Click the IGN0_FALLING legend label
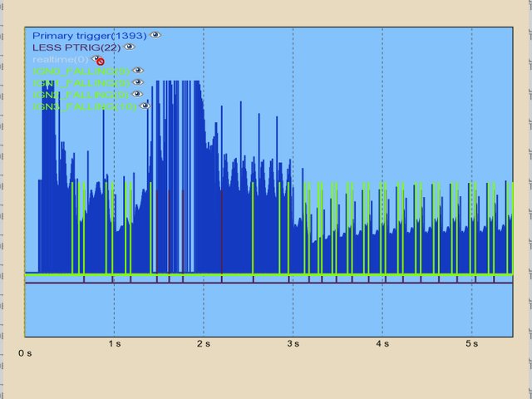The width and height of the screenshot is (532, 399). (81, 71)
